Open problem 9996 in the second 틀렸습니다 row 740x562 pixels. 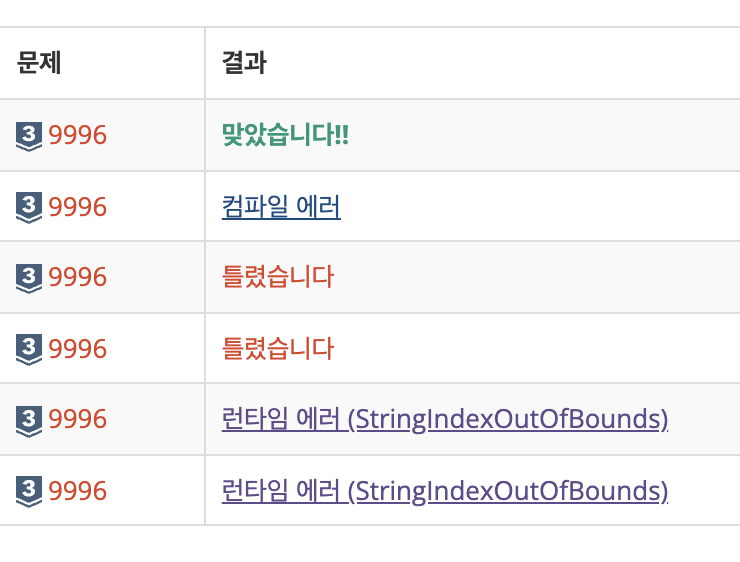click(x=77, y=349)
